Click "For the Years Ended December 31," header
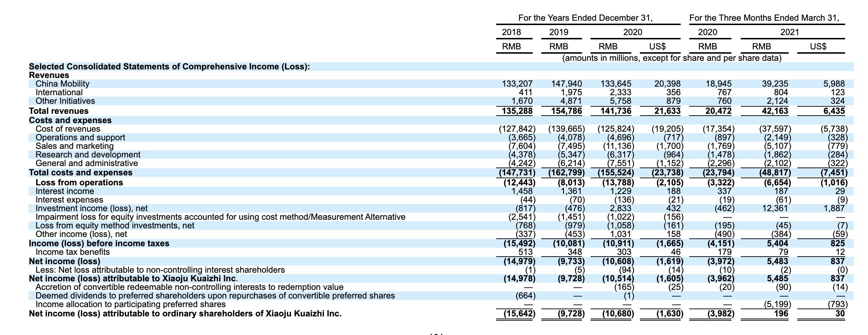The height and width of the screenshot is (335, 868). click(x=586, y=18)
